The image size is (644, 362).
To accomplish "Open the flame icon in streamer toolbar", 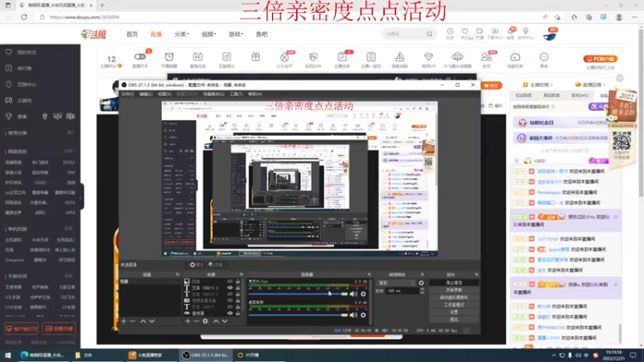I will click(x=284, y=56).
